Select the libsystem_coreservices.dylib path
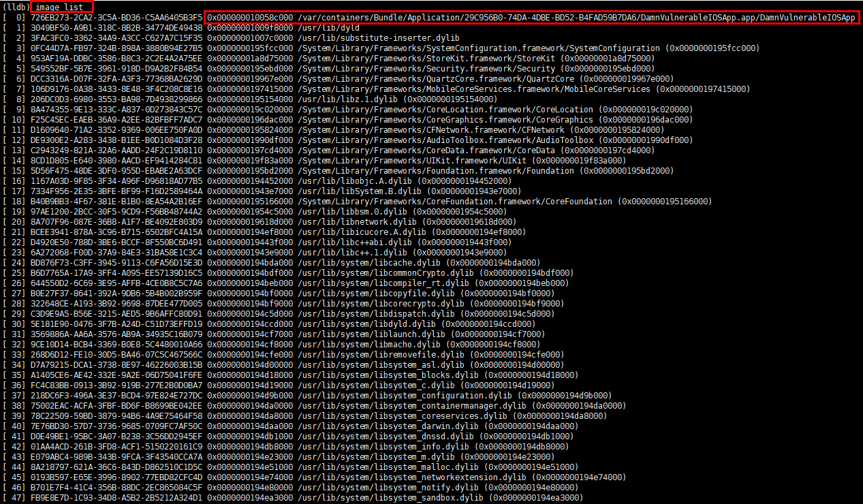This screenshot has height=504, width=863. (402, 415)
